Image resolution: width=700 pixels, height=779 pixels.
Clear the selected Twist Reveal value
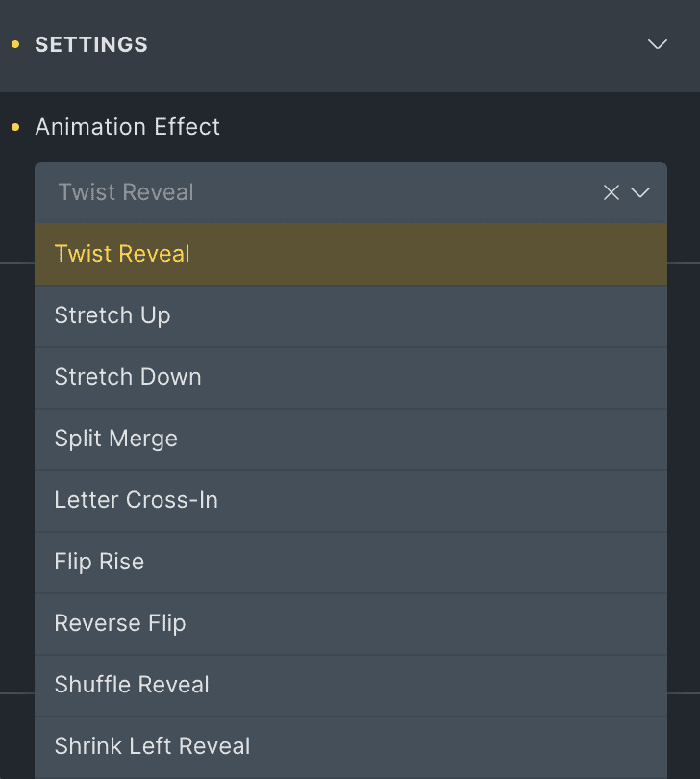coord(611,192)
